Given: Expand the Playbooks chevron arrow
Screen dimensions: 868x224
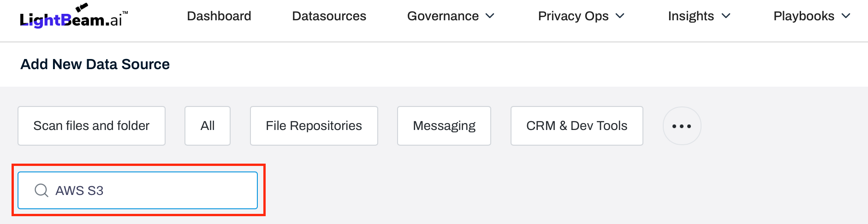Looking at the screenshot, I should coord(846,16).
